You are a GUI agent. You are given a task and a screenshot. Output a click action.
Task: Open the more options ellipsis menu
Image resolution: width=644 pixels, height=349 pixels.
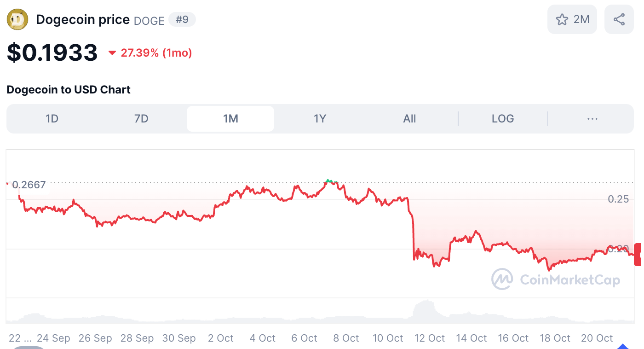pos(592,119)
